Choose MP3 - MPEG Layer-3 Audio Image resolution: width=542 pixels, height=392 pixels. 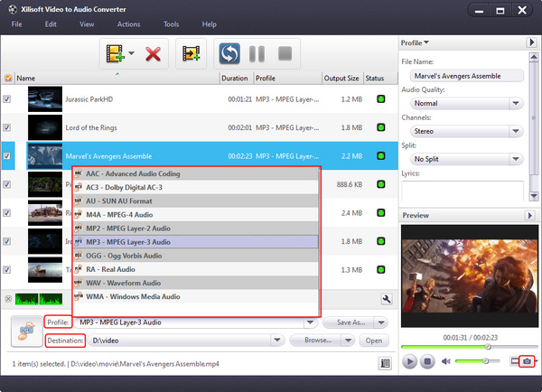tap(196, 242)
